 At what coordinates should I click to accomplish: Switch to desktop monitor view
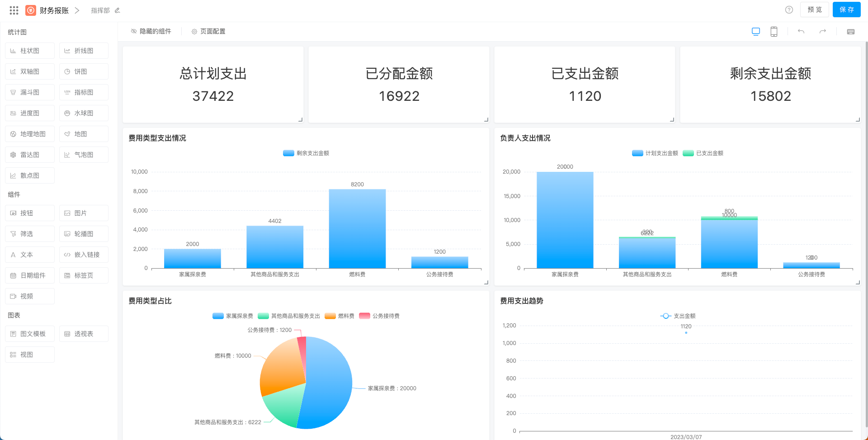755,32
